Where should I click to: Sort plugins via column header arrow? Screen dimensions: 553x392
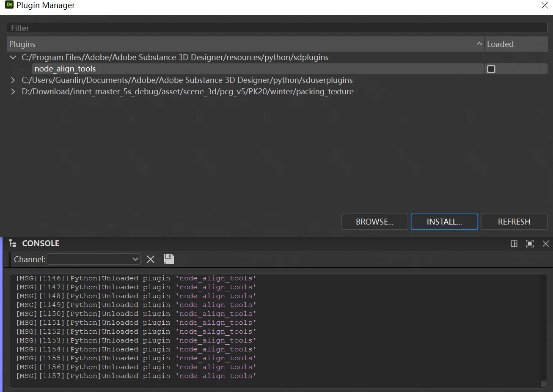[479, 44]
